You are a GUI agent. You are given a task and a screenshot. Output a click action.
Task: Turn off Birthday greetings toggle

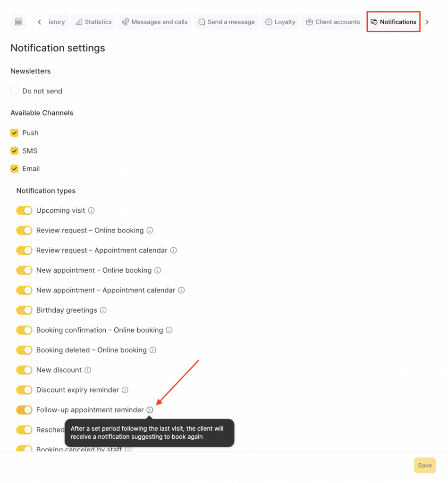tap(24, 310)
